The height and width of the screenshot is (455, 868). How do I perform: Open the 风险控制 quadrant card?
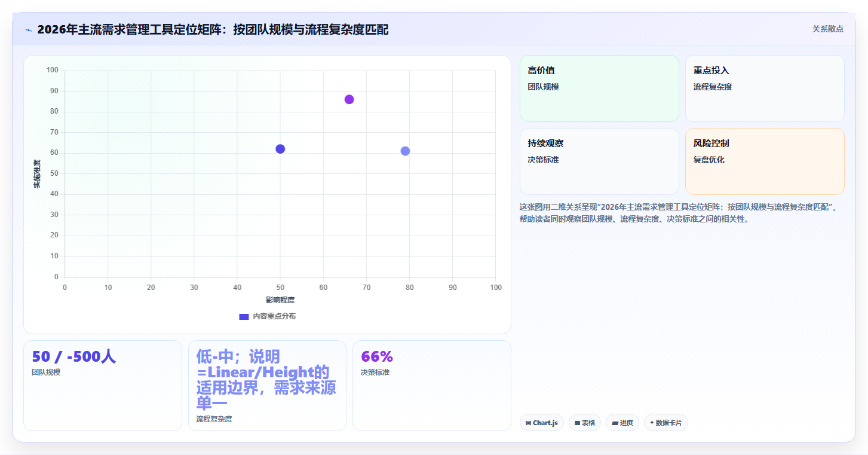tap(765, 161)
